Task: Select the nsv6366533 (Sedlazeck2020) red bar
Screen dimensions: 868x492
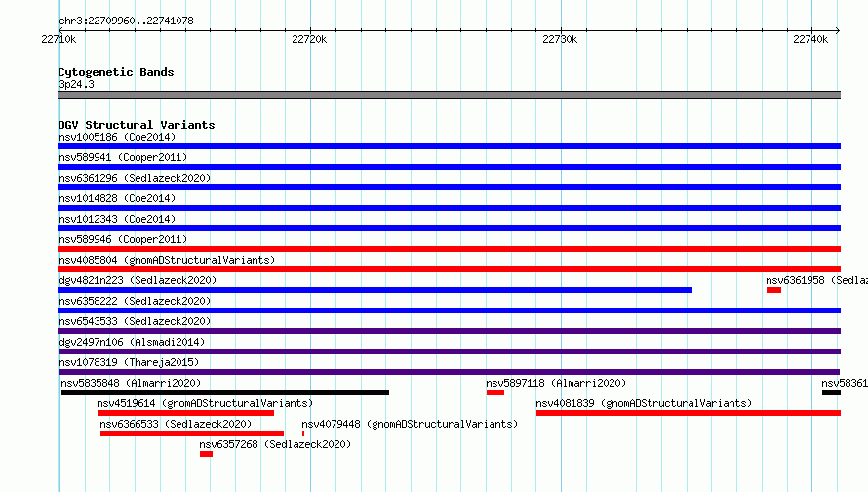Action: click(x=192, y=433)
